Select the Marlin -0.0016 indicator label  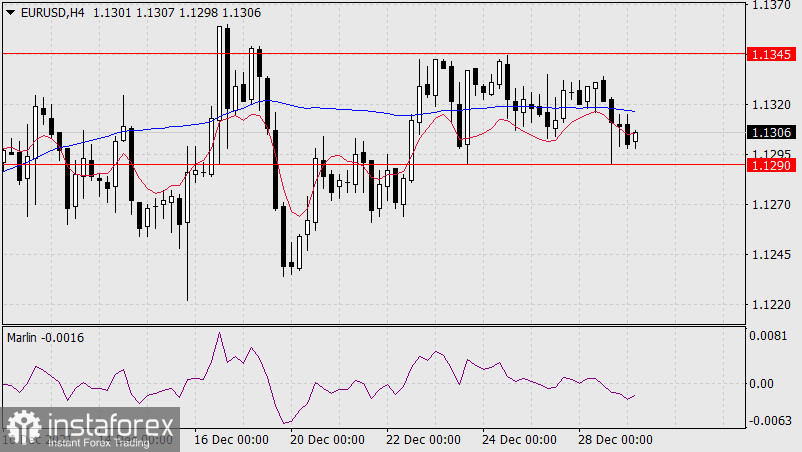tap(46, 337)
